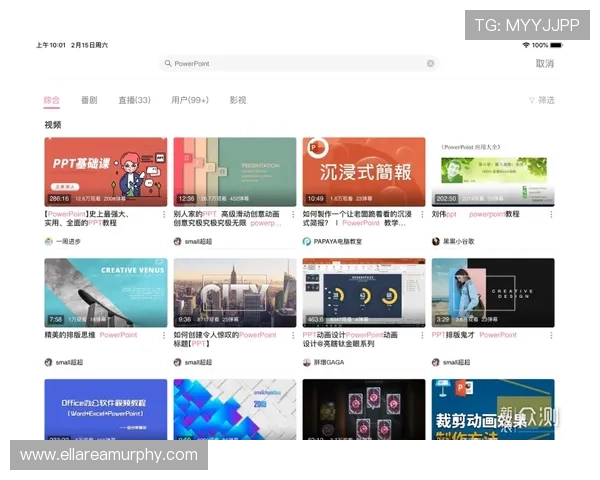Click small超超 avatar under 别人家的PPT
Viewport: 600px width, 480px height.
(x=178, y=242)
